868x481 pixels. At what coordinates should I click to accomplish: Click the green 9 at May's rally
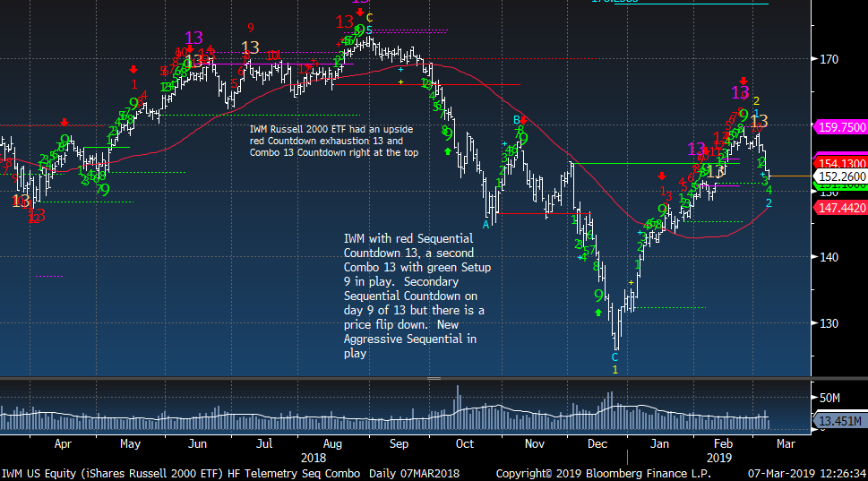pos(133,104)
